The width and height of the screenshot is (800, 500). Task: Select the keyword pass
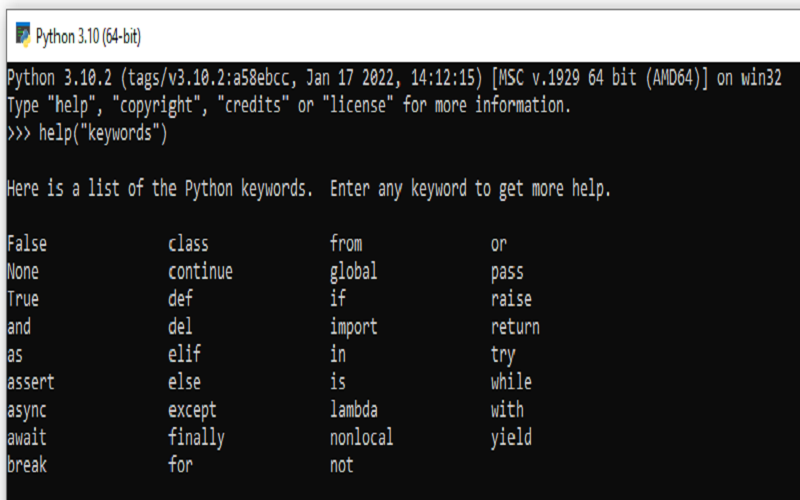point(507,272)
